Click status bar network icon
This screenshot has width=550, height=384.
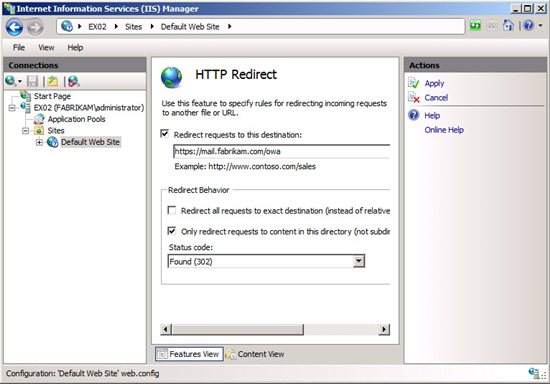(533, 373)
